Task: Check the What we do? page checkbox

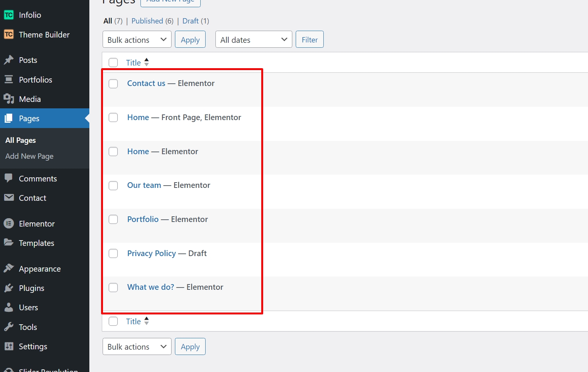Action: click(113, 288)
